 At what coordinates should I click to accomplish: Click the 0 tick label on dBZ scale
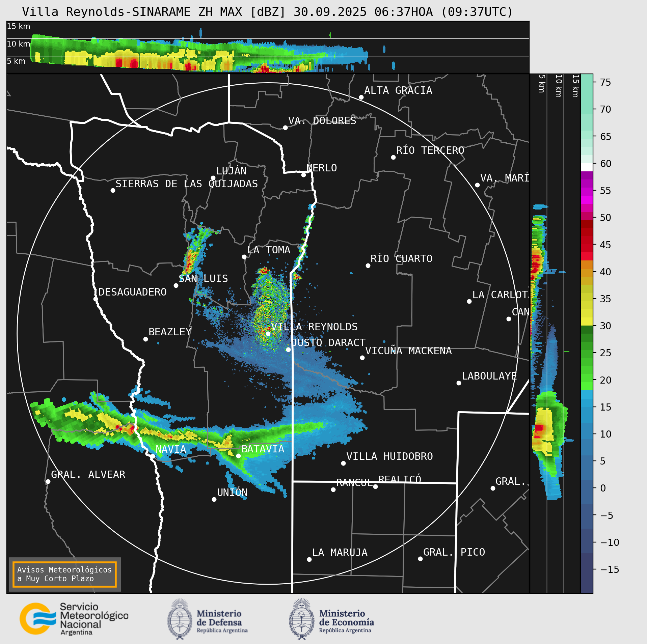click(x=603, y=488)
